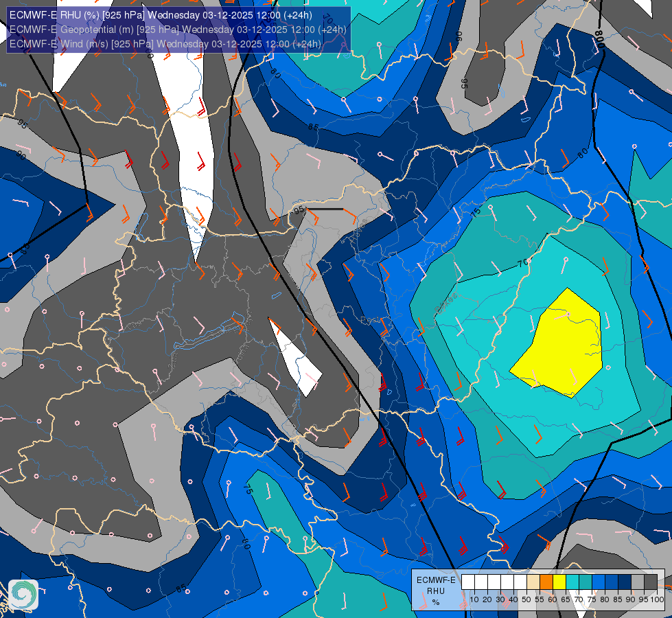The width and height of the screenshot is (672, 618).
Task: Click the '90' contour label near top of map
Action: pyautogui.click(x=459, y=36)
